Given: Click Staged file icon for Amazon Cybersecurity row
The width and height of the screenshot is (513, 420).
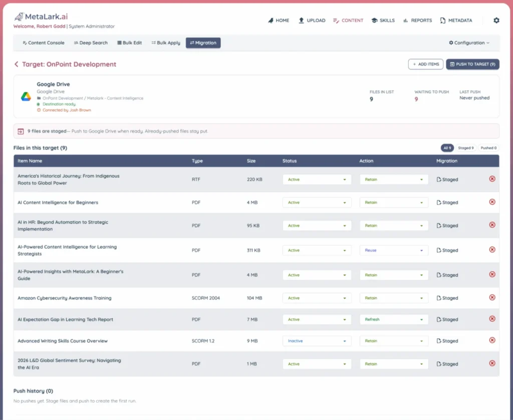Looking at the screenshot, I should coord(439,298).
